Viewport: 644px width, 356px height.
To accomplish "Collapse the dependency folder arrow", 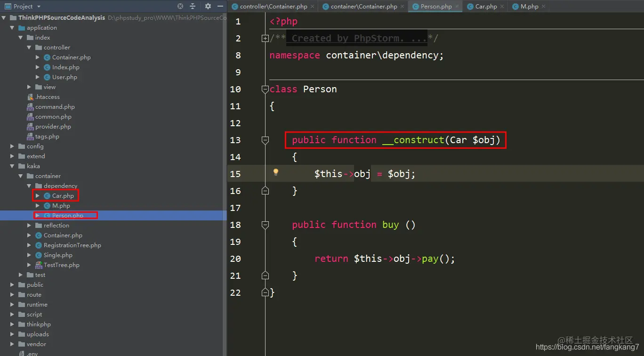I will pos(29,186).
